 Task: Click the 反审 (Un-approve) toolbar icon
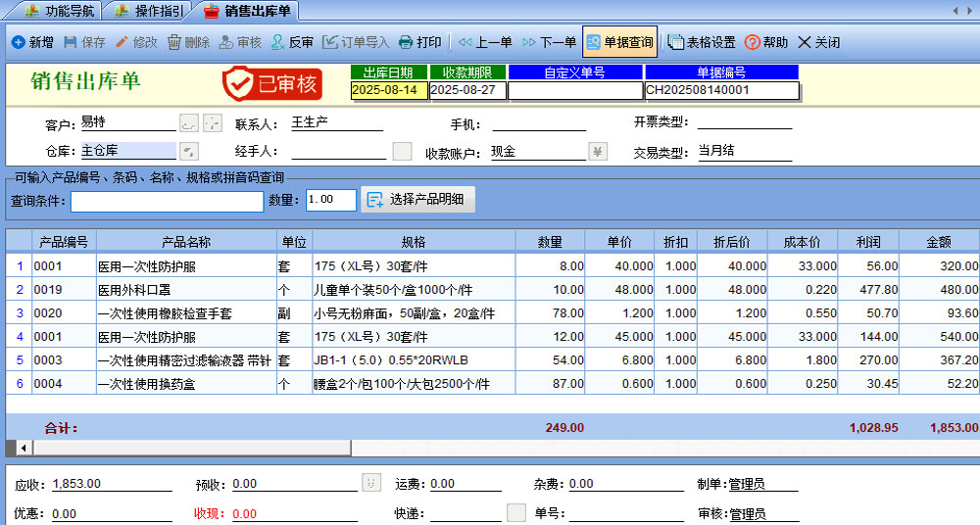(x=278, y=42)
